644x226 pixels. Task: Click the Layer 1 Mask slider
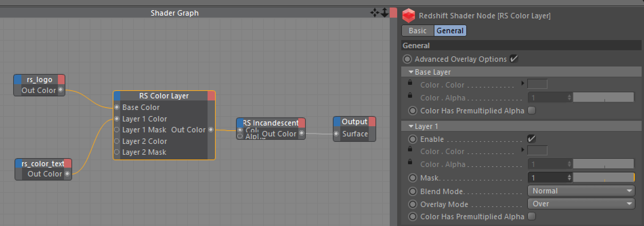pos(603,177)
